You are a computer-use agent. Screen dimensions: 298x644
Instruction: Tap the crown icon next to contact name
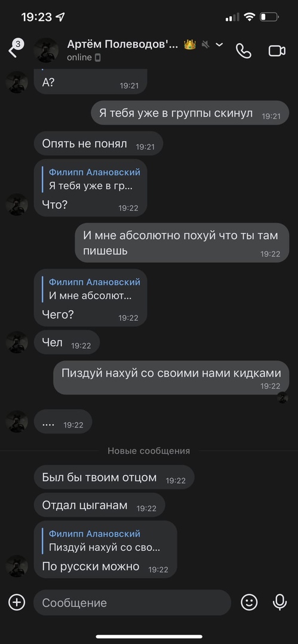190,44
